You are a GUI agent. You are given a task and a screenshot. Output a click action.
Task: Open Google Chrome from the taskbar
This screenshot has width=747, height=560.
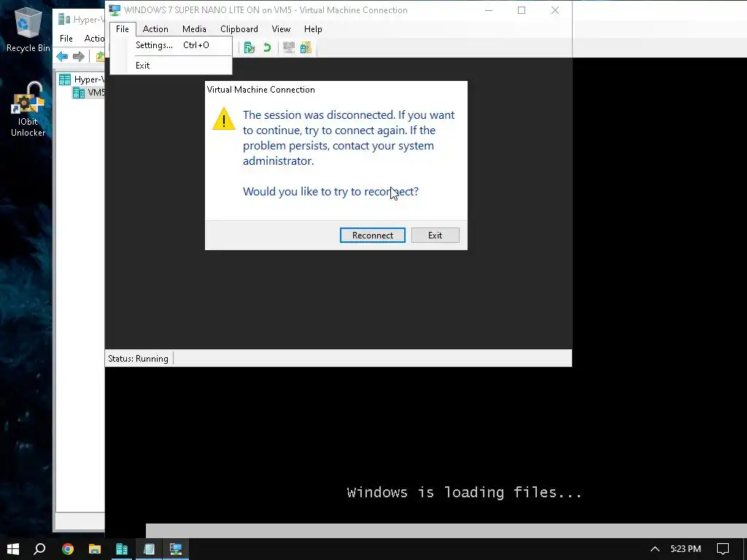[x=68, y=549]
